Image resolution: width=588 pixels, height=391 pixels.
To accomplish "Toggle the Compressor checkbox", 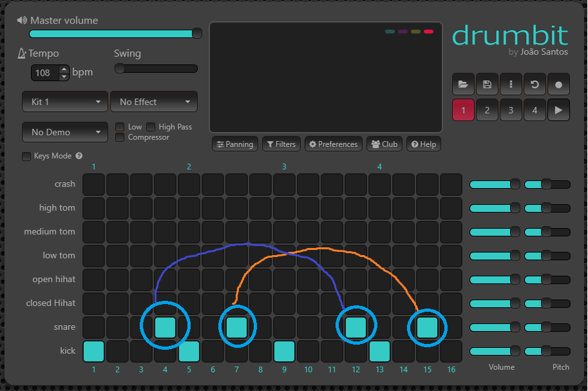I will pos(120,137).
